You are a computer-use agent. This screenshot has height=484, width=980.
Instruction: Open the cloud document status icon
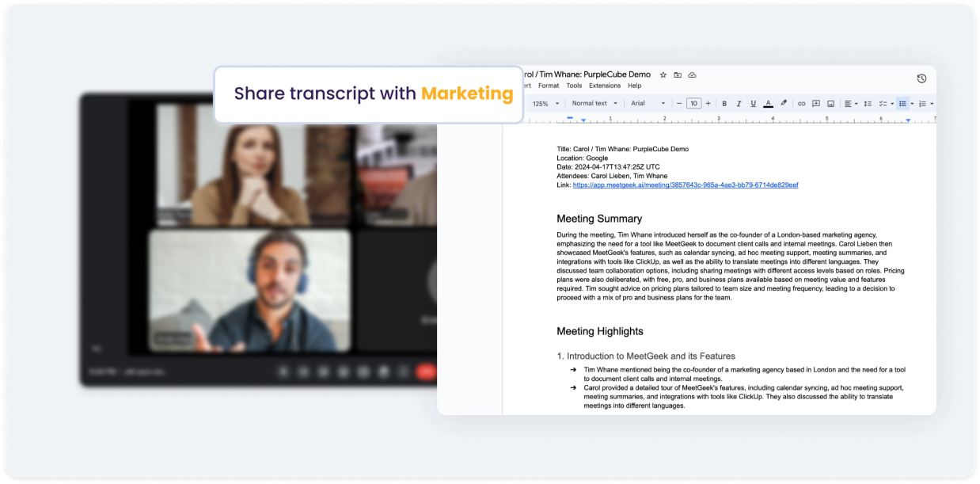click(692, 74)
